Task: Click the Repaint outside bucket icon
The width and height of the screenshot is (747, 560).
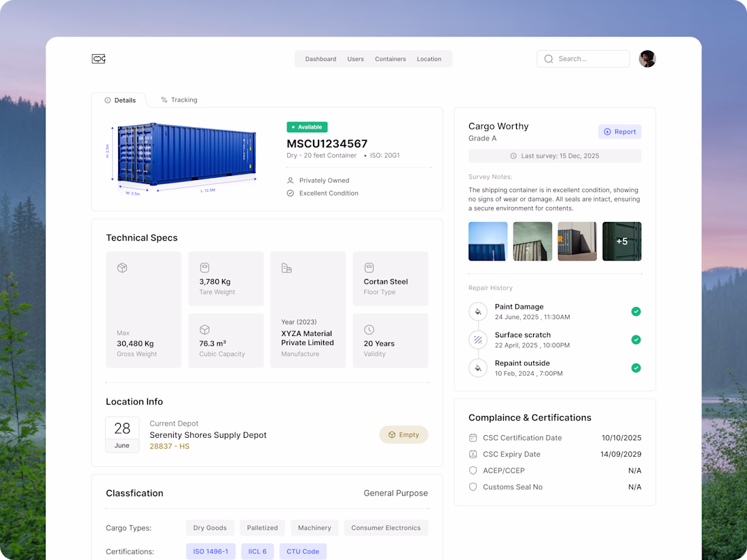Action: click(x=478, y=368)
